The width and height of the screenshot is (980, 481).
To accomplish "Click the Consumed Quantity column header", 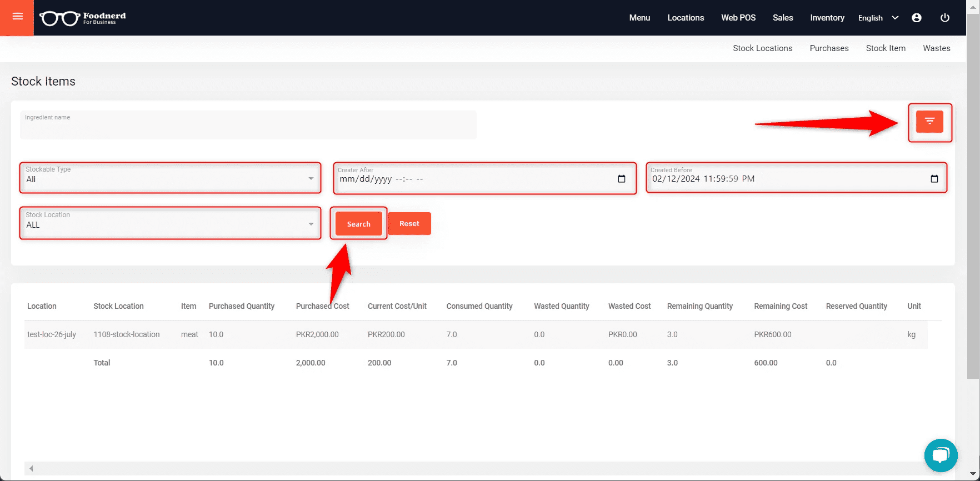I will pyautogui.click(x=479, y=306).
